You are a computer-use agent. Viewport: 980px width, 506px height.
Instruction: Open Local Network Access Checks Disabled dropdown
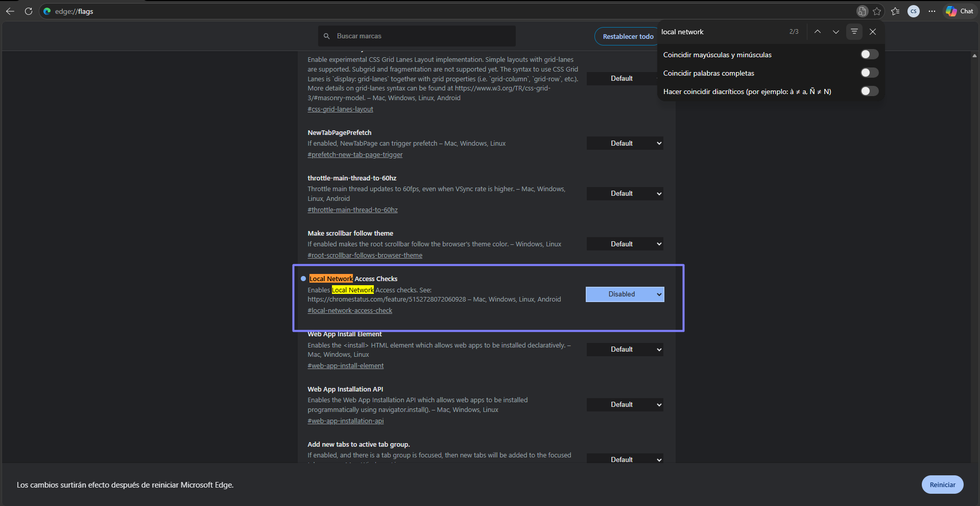coord(625,294)
